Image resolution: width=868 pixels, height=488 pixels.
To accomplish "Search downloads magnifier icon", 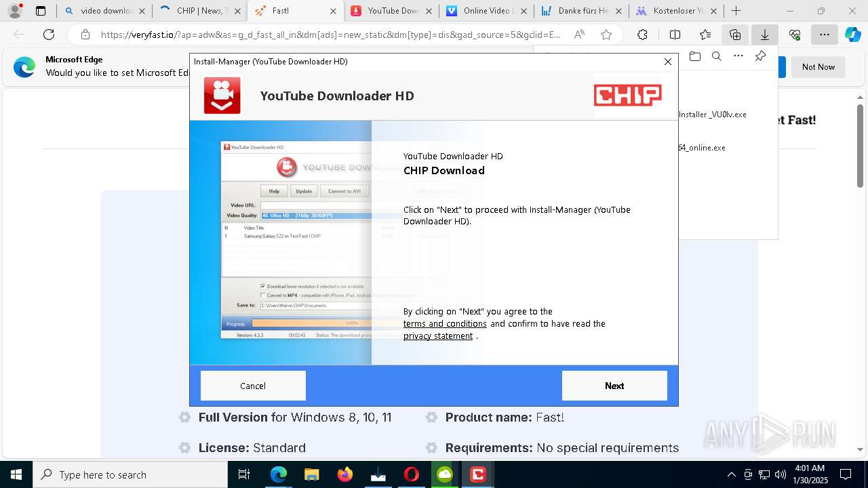I will pyautogui.click(x=717, y=56).
